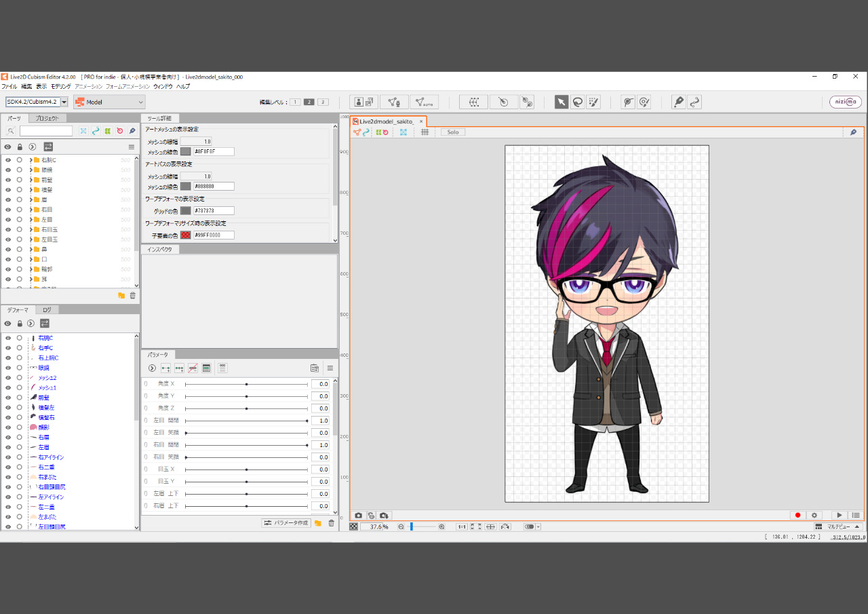Open the メッシュの線色 #8F8F8F color swatch
The height and width of the screenshot is (614, 868).
click(186, 151)
